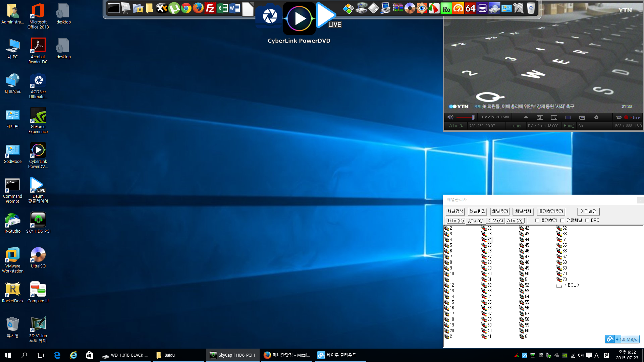Select channel 42 in channel list
Viewport: 644px width, 362px height.
click(x=524, y=228)
